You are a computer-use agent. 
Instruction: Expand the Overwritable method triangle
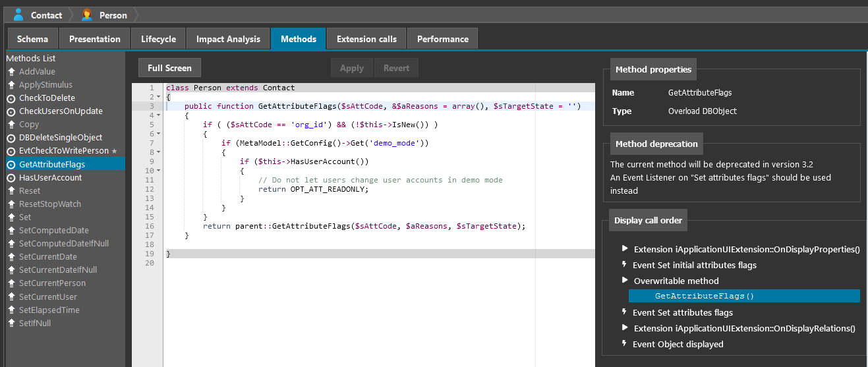tap(625, 281)
